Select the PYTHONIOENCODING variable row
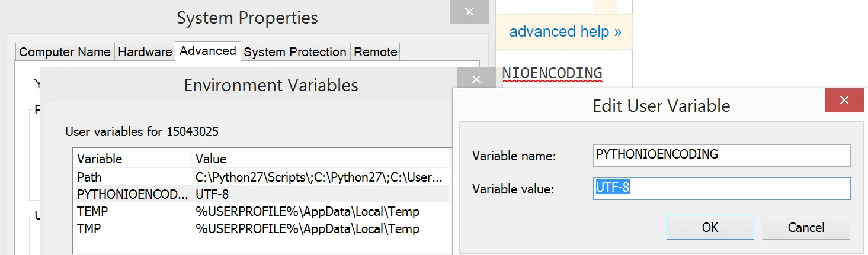Viewport: 868px width, 255px height. pos(261,194)
